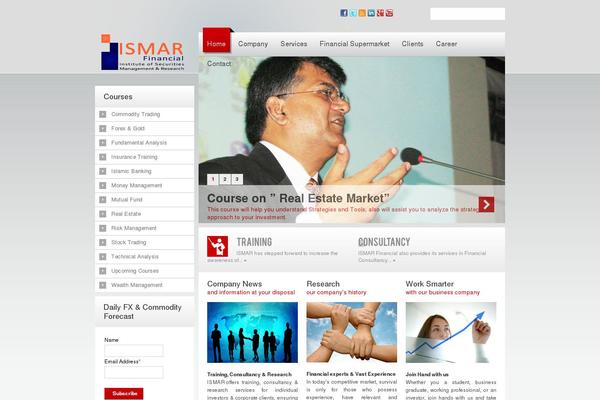This screenshot has width=600, height=400.
Task: Open the Wealth Management course link
Action: [137, 285]
